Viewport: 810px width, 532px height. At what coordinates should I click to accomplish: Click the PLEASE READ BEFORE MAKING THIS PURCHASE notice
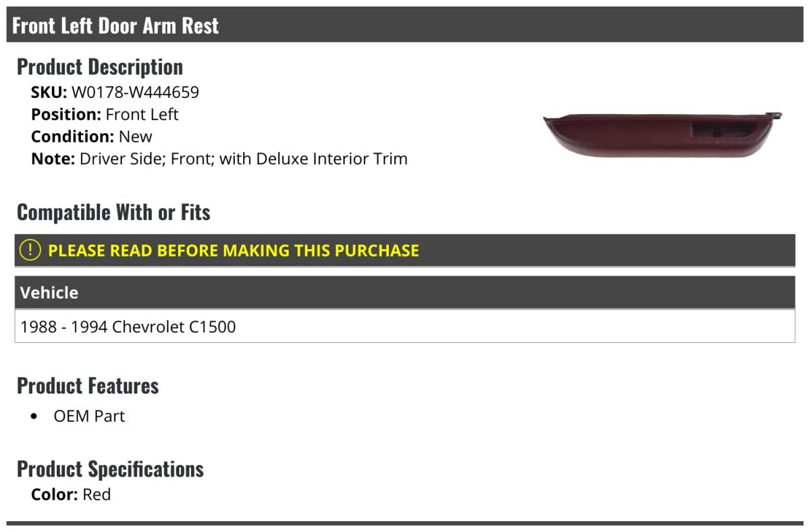coord(233,250)
